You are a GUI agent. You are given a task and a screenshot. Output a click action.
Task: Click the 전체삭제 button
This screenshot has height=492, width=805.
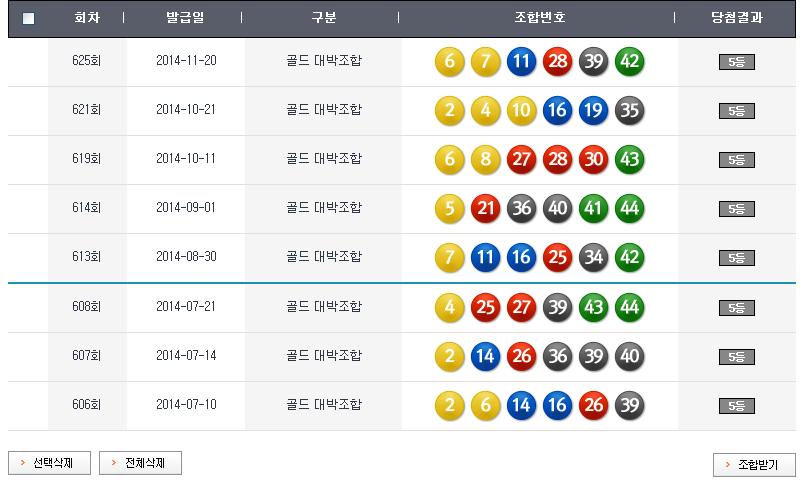click(x=140, y=463)
